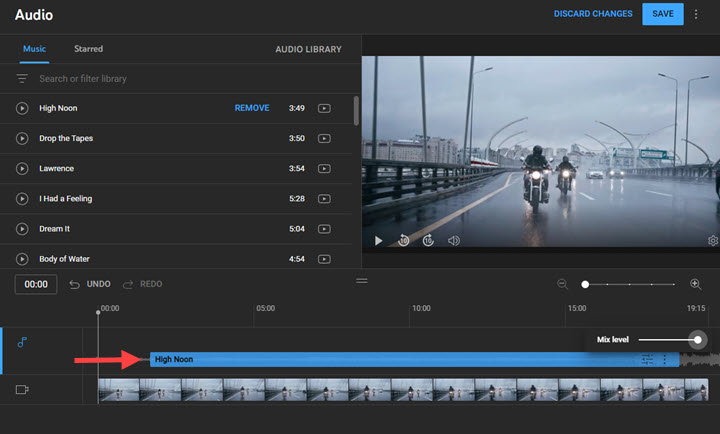Screen dimensions: 720x434
Task: Open High Noon clip options menu
Action: pos(665,359)
